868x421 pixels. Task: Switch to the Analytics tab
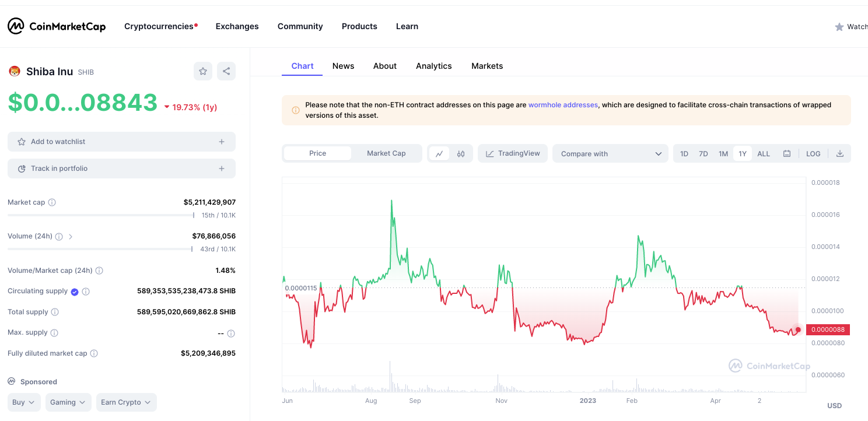(x=433, y=66)
